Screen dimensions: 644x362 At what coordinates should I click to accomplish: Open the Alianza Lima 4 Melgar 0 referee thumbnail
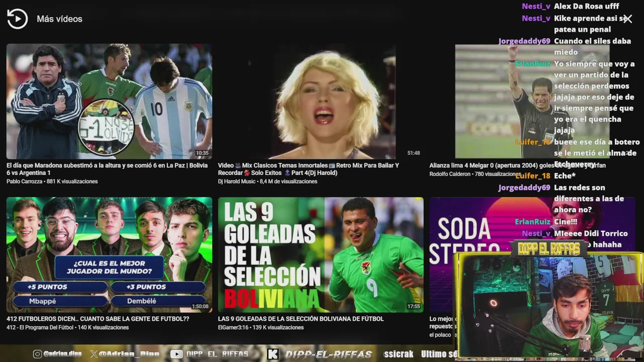(x=532, y=101)
